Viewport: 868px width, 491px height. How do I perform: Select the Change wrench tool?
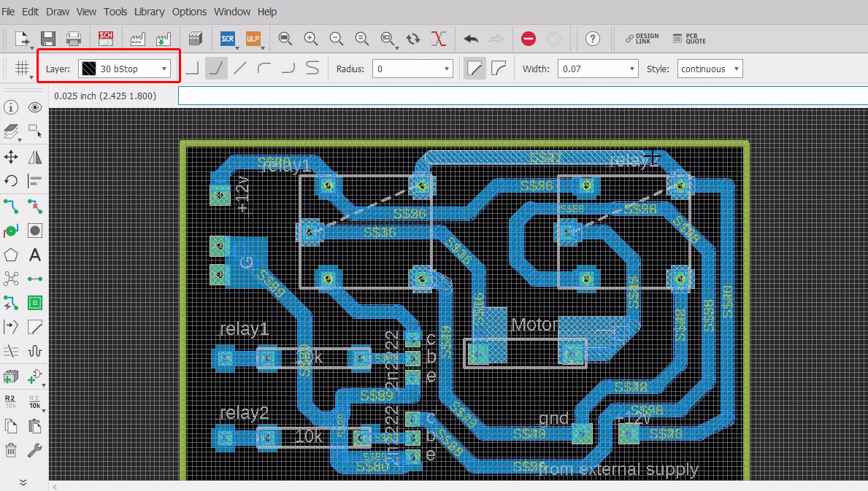click(x=35, y=450)
